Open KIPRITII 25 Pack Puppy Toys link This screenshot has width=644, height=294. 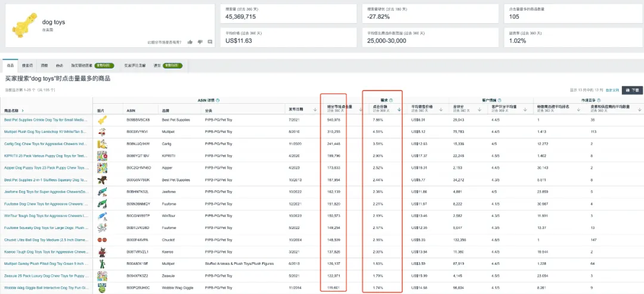point(46,156)
